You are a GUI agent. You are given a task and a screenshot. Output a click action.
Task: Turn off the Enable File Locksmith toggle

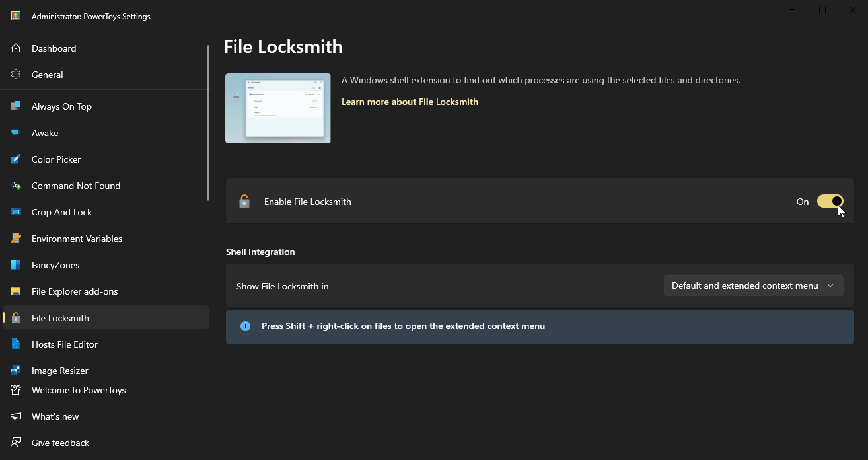pos(830,202)
